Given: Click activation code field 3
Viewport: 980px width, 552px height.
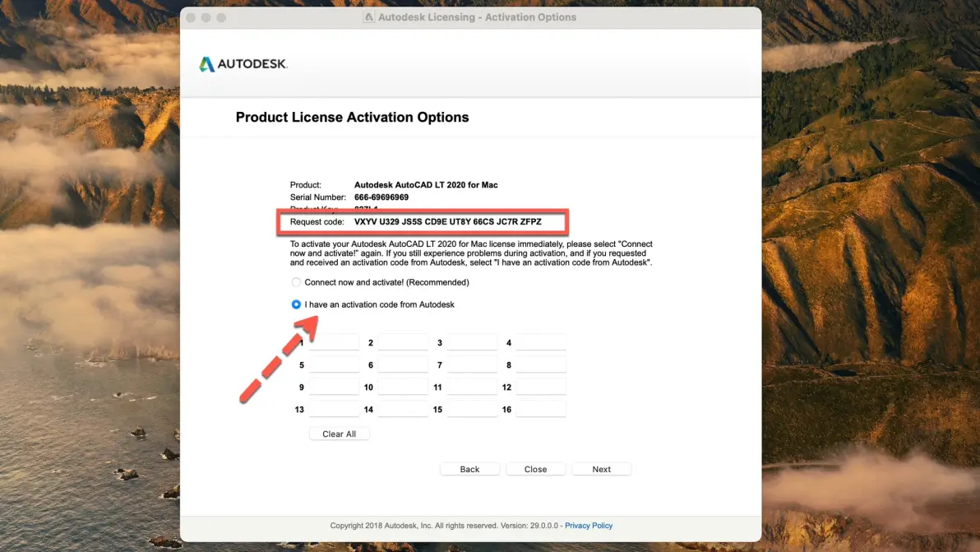Looking at the screenshot, I should (x=472, y=342).
